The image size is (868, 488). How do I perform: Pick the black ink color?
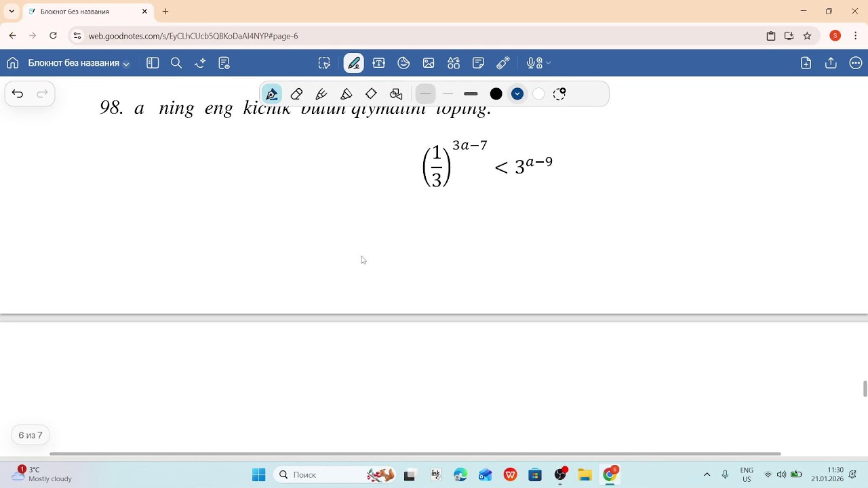point(496,94)
